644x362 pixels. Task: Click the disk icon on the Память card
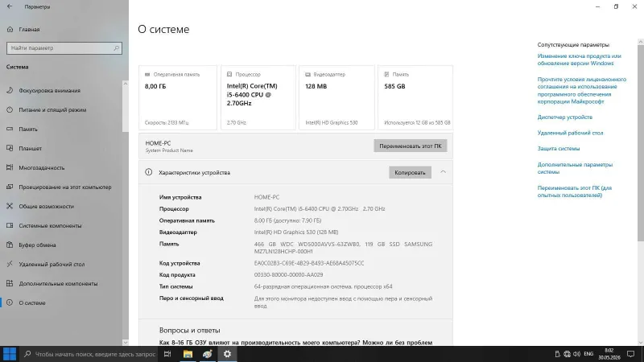[x=386, y=74]
